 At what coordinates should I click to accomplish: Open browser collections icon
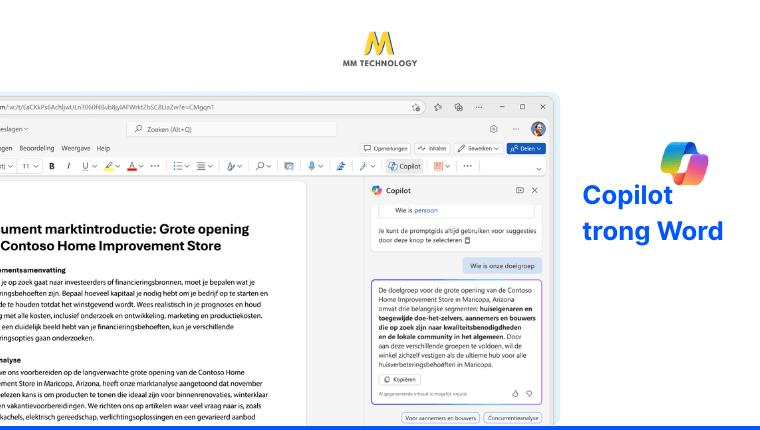click(459, 107)
